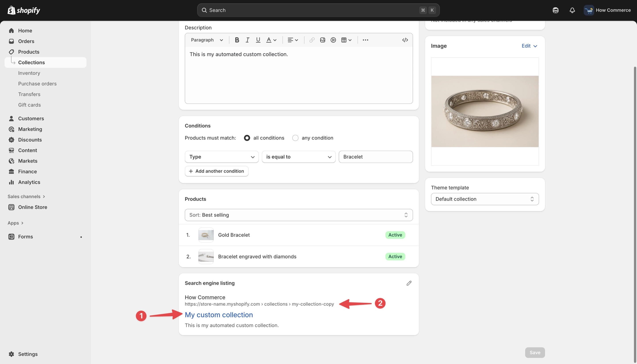637x364 pixels.
Task: Click the insert video icon
Action: 333,40
